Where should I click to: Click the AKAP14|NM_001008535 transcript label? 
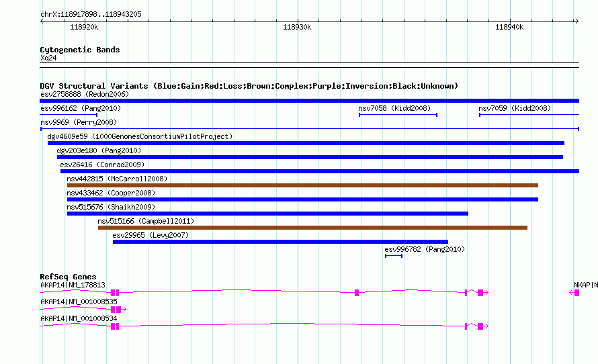click(x=79, y=302)
